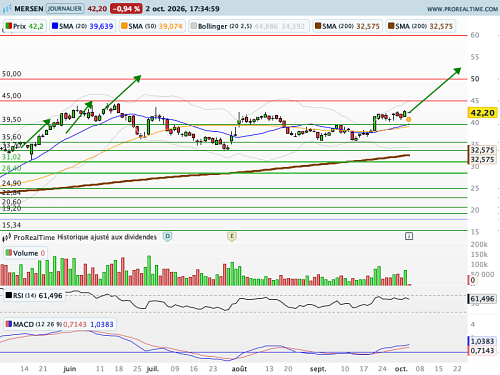Screen dimensions: 500x375
Task: Click the 45,00 level label on the left
Action: [x=12, y=96]
